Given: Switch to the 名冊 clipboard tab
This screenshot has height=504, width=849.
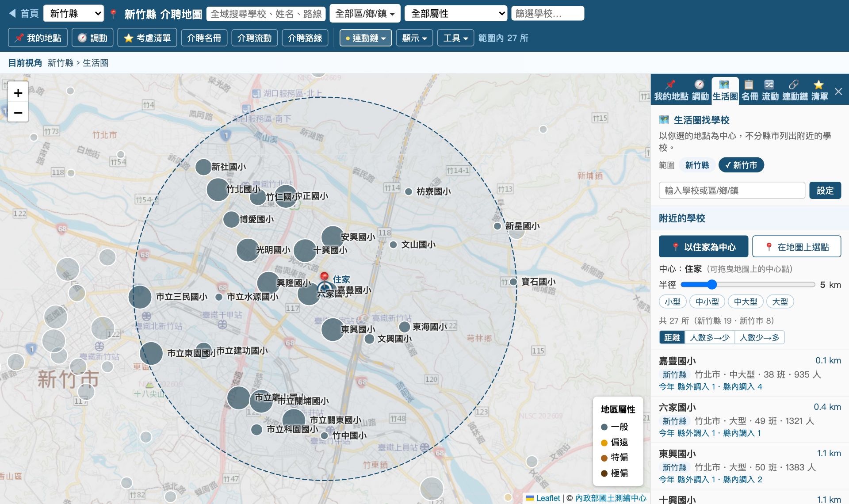Looking at the screenshot, I should click(x=750, y=91).
